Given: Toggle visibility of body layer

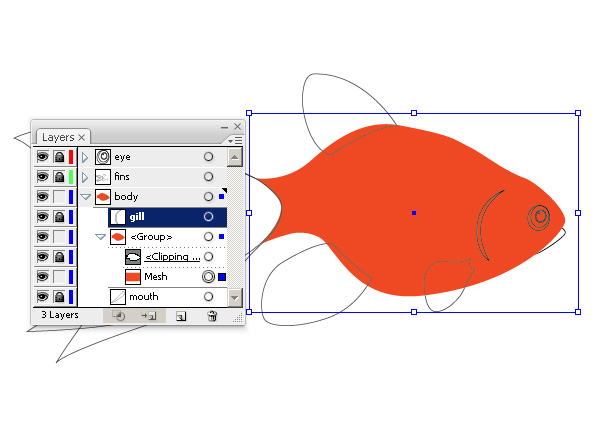Looking at the screenshot, I should [42, 197].
